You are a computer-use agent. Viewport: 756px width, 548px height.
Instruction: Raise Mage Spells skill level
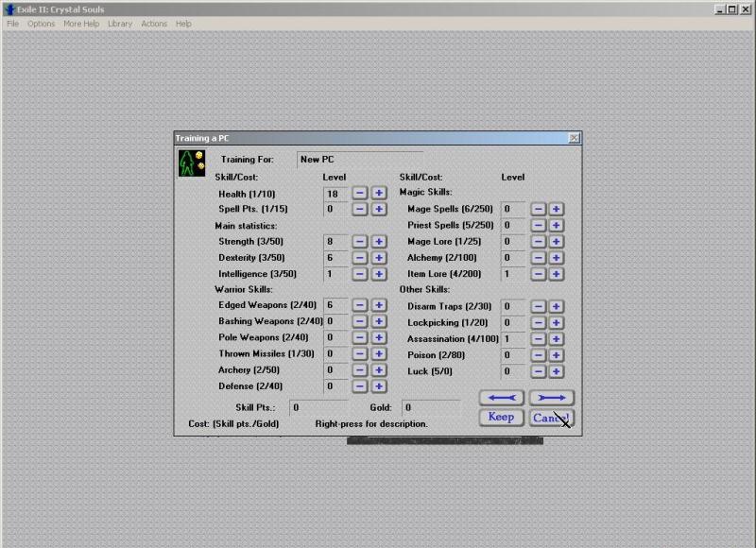click(x=557, y=209)
